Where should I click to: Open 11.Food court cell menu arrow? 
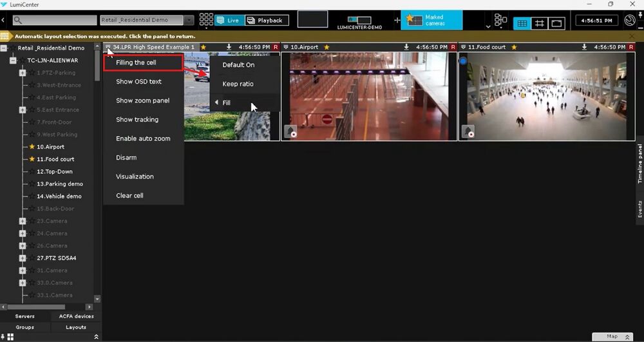coord(463,47)
